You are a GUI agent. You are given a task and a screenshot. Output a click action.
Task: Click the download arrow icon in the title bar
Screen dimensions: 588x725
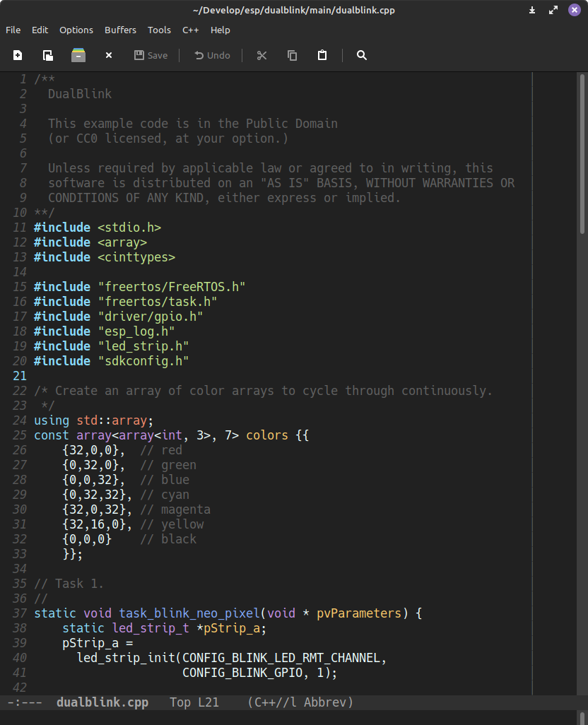532,10
